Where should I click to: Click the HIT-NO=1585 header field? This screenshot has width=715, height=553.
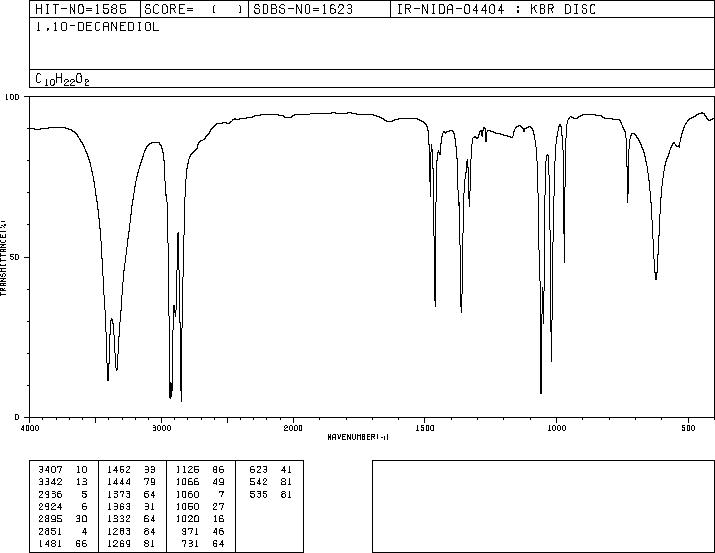tap(81, 10)
